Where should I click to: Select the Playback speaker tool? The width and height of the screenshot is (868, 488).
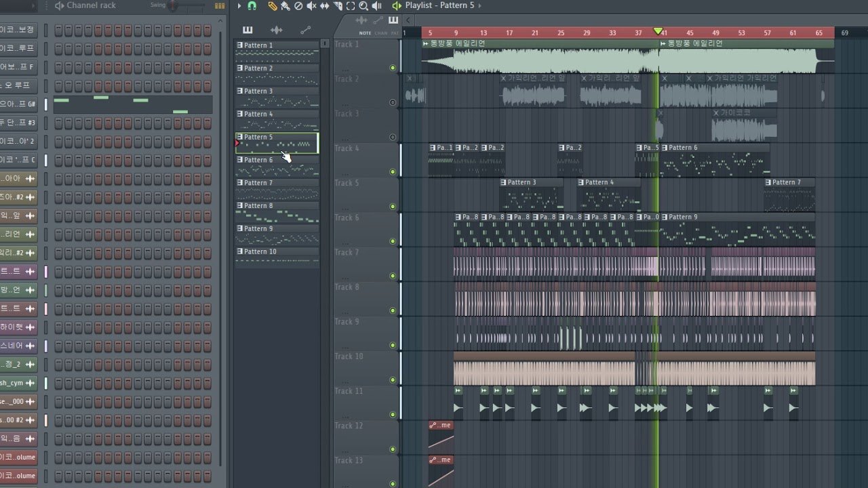point(376,5)
